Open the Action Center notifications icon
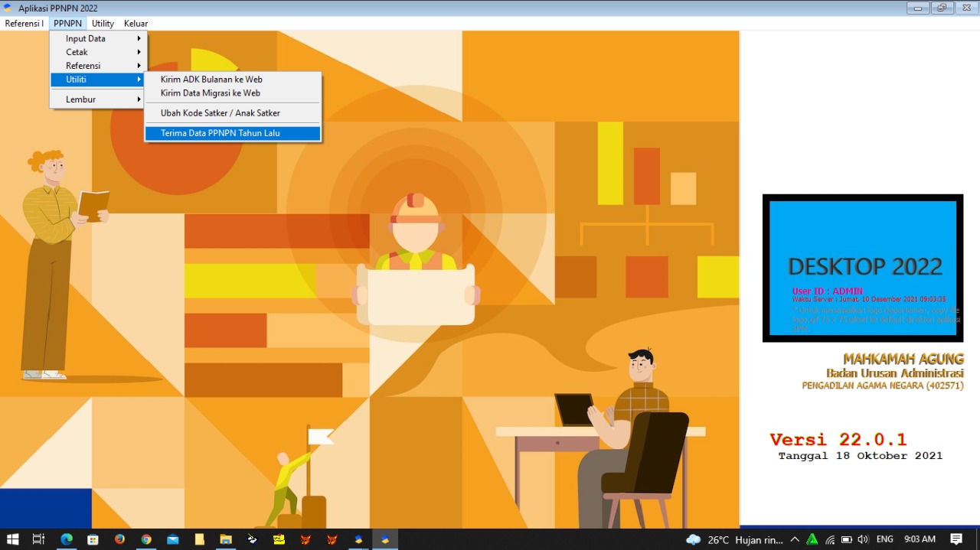The image size is (980, 550). [956, 539]
